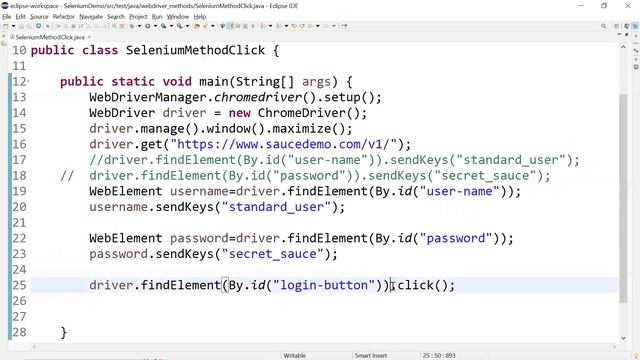Click the "secret_sauce" string in line 23
Image resolution: width=640 pixels, height=360 pixels.
click(x=272, y=254)
